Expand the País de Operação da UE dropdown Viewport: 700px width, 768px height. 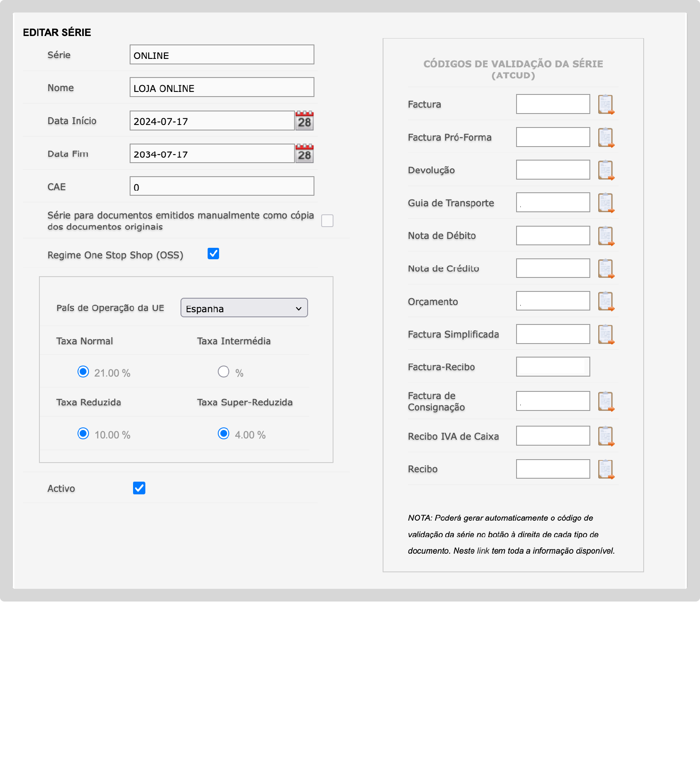[244, 308]
